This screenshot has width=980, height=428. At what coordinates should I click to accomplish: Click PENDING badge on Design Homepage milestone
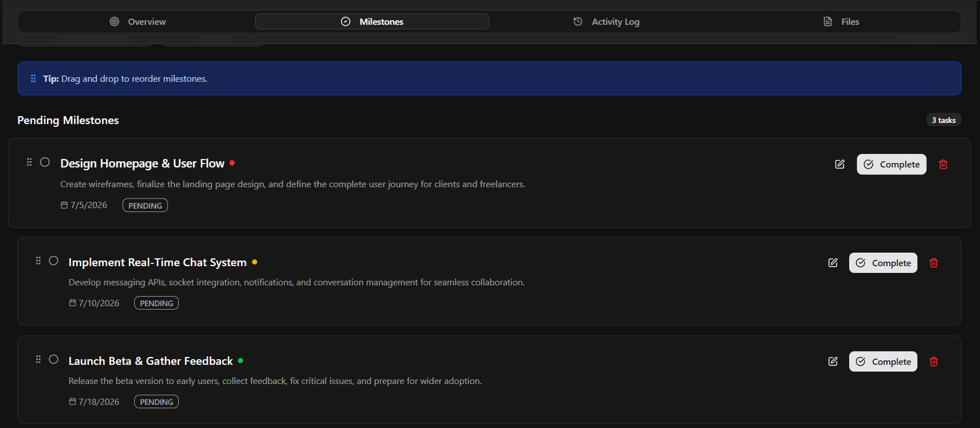145,205
